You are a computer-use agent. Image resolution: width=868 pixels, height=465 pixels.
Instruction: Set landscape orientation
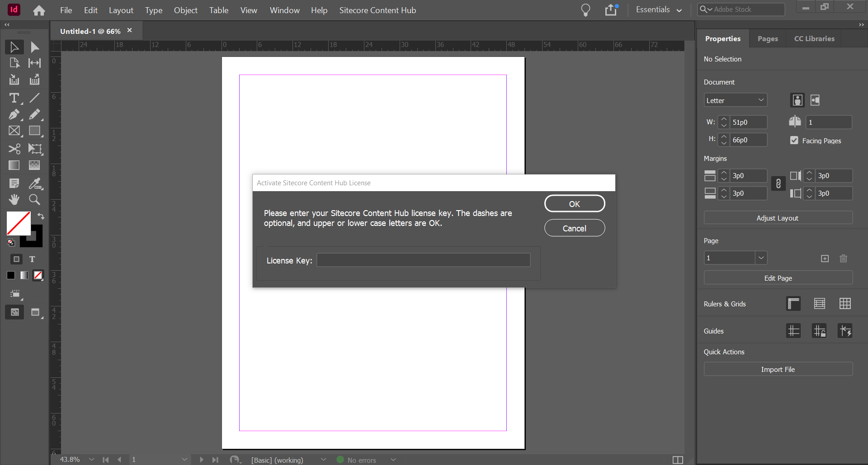click(815, 100)
